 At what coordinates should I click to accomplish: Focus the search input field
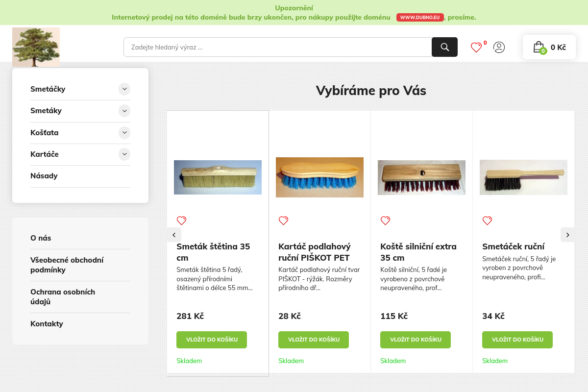coord(278,47)
